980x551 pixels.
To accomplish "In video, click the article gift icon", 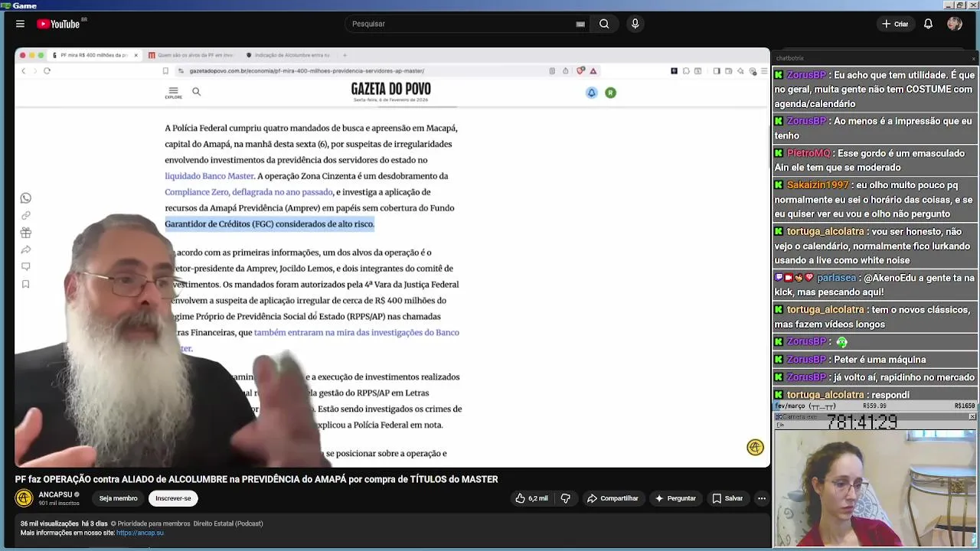I will [x=25, y=233].
